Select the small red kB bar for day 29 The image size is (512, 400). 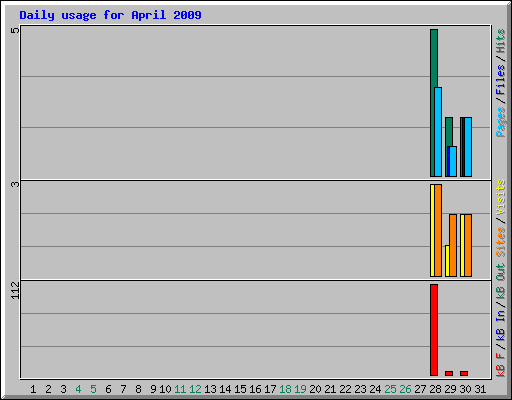(449, 373)
